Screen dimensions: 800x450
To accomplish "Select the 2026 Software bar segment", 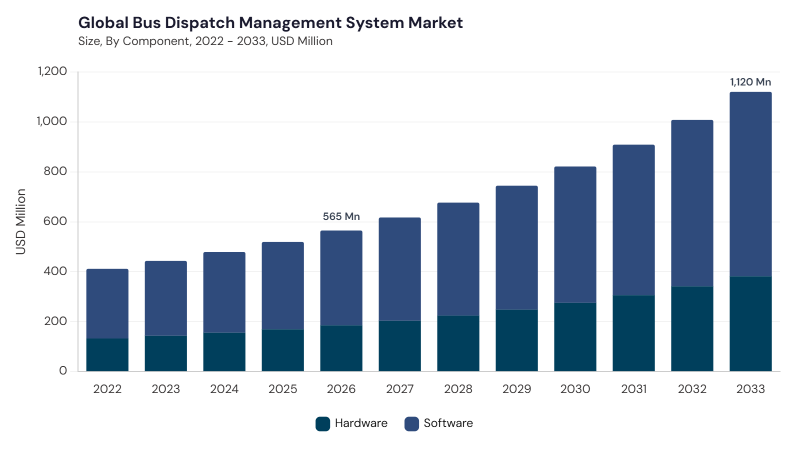I will pyautogui.click(x=341, y=279).
